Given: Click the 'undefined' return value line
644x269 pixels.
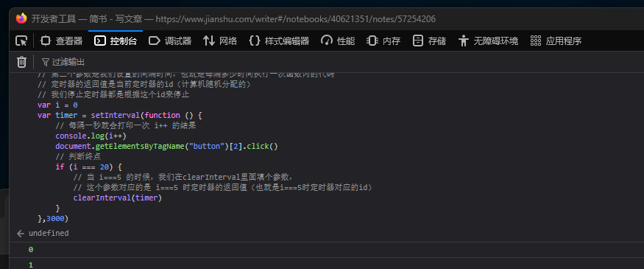Looking at the screenshot, I should pyautogui.click(x=49, y=233).
